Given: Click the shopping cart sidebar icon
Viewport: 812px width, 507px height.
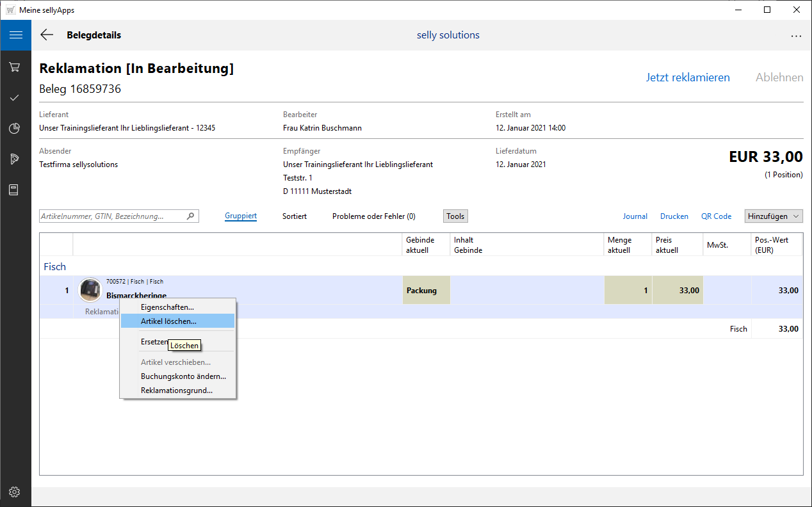Looking at the screenshot, I should (15, 67).
